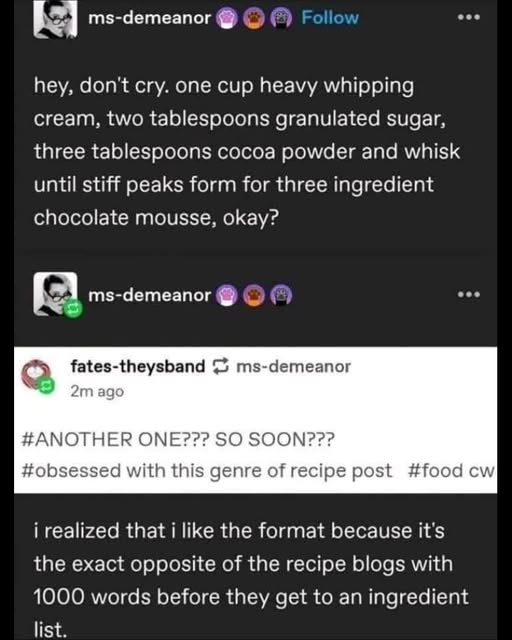
Task: Open second post's ms-demeanor username link
Action: tap(150, 295)
